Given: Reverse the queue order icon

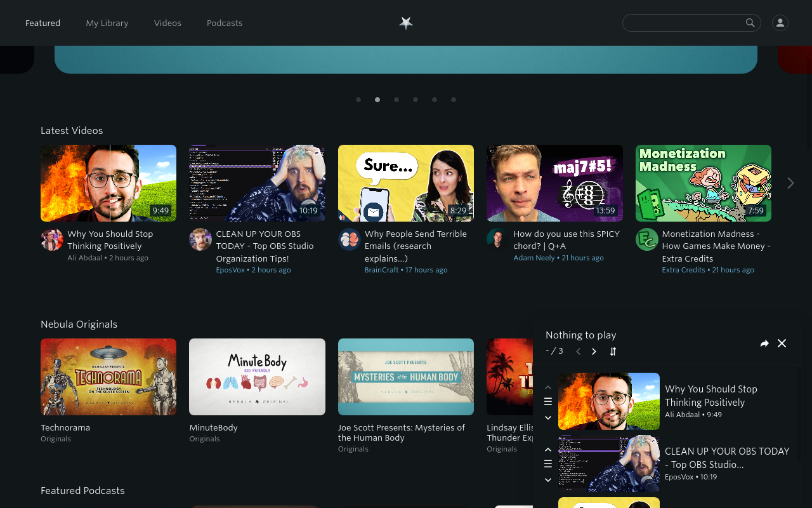Looking at the screenshot, I should pos(613,351).
